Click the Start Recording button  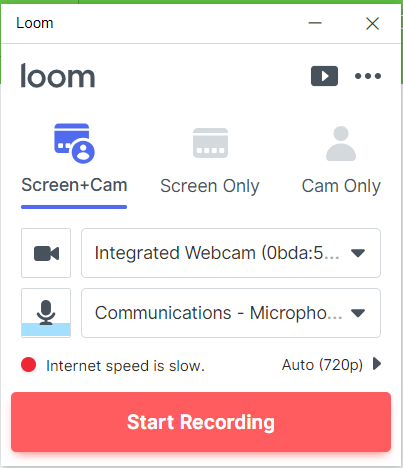[201, 422]
